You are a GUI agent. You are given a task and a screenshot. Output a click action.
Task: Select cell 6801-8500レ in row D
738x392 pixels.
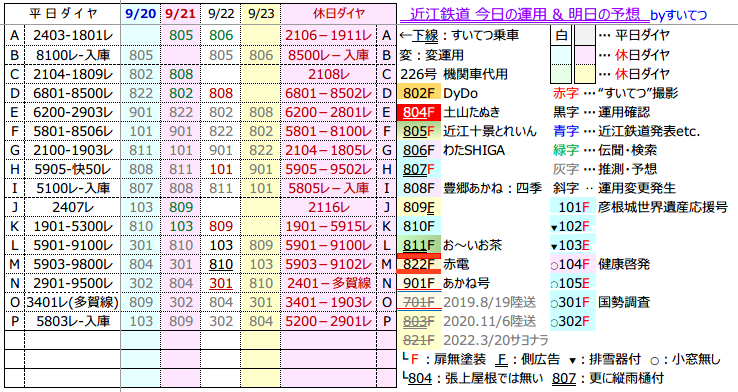[73, 93]
